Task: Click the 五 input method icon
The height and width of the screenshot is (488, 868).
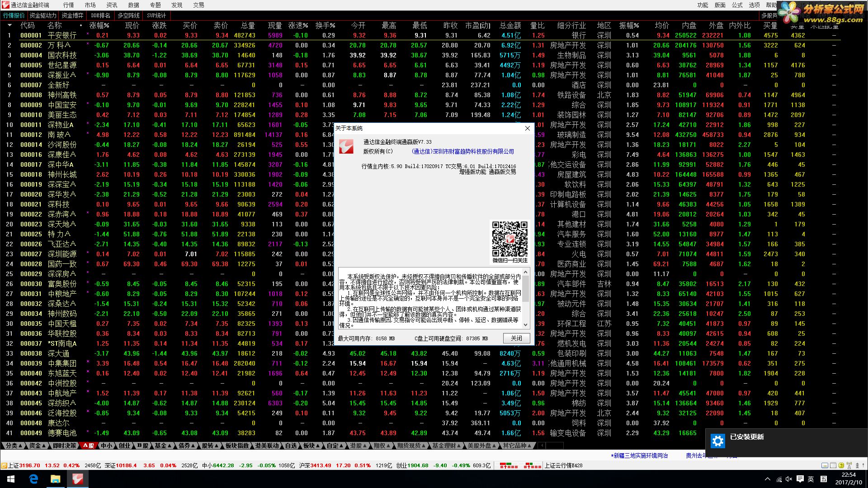Action: [x=824, y=479]
